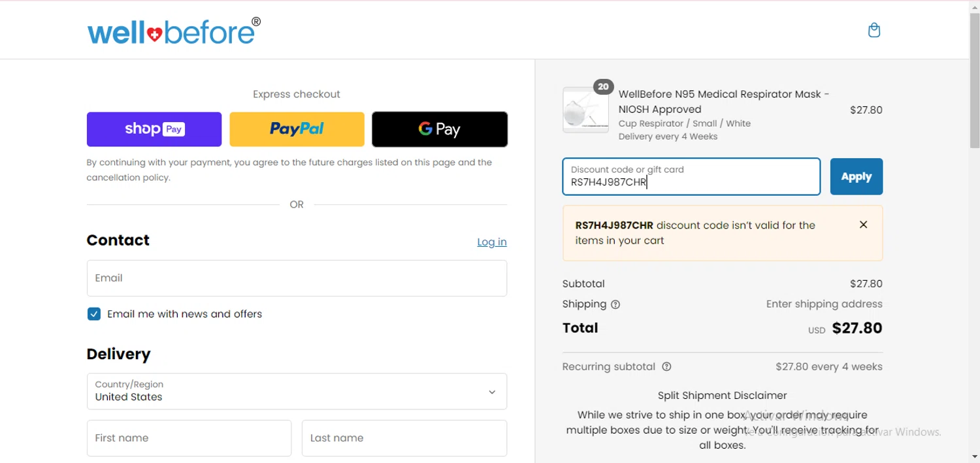Viewport: 980px width, 463px height.
Task: Click the 'Split Shipment Disclaimer' heading
Action: [723, 395]
